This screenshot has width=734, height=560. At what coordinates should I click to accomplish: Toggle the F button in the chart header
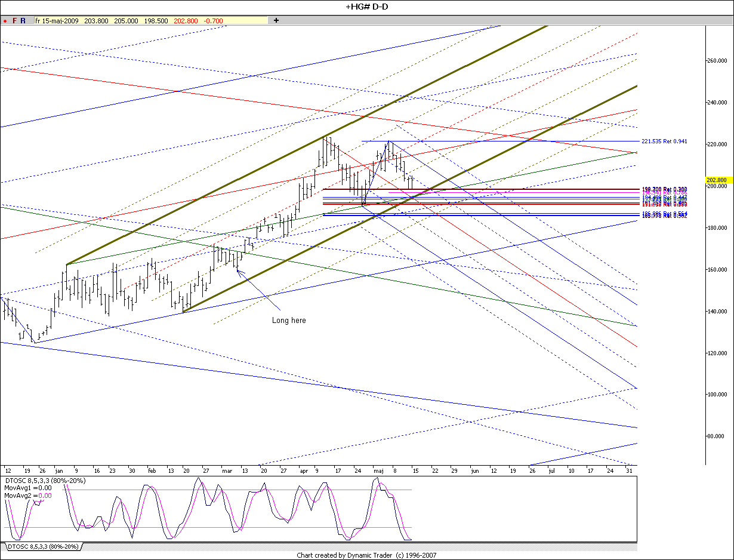click(15, 20)
